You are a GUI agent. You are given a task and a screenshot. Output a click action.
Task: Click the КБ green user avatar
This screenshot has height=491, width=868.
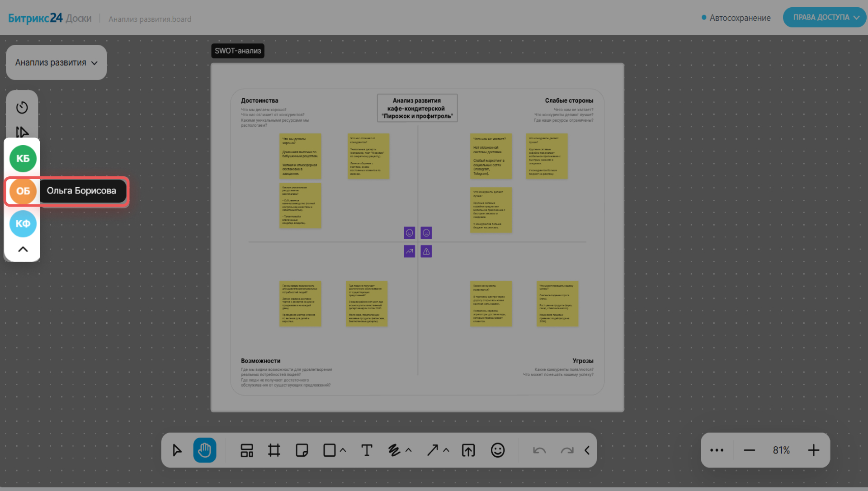[x=23, y=159]
